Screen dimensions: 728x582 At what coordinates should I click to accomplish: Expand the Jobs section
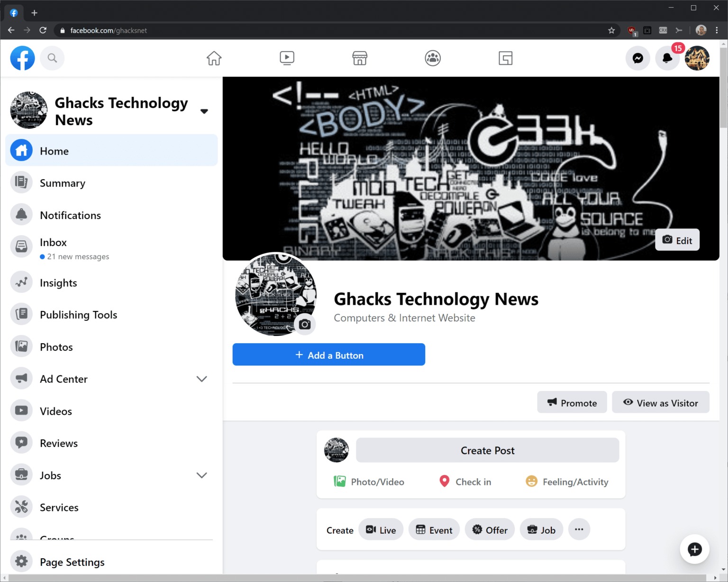(201, 475)
